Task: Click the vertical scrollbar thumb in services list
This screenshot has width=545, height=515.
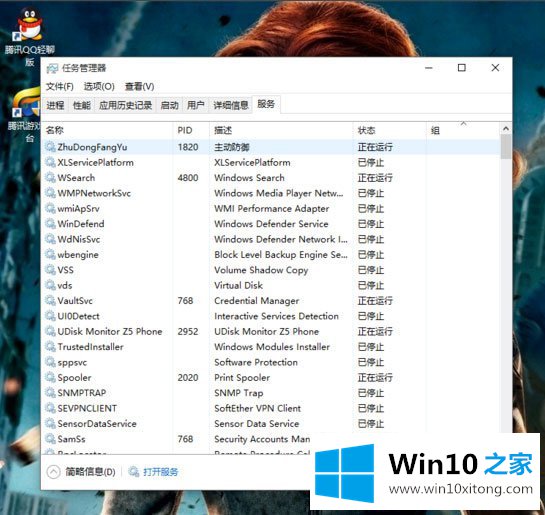Action: (x=506, y=147)
